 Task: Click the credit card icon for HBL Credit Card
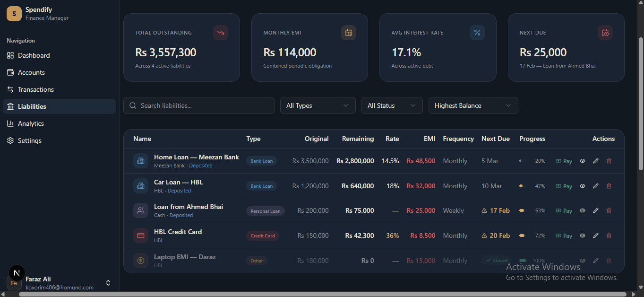[140, 235]
